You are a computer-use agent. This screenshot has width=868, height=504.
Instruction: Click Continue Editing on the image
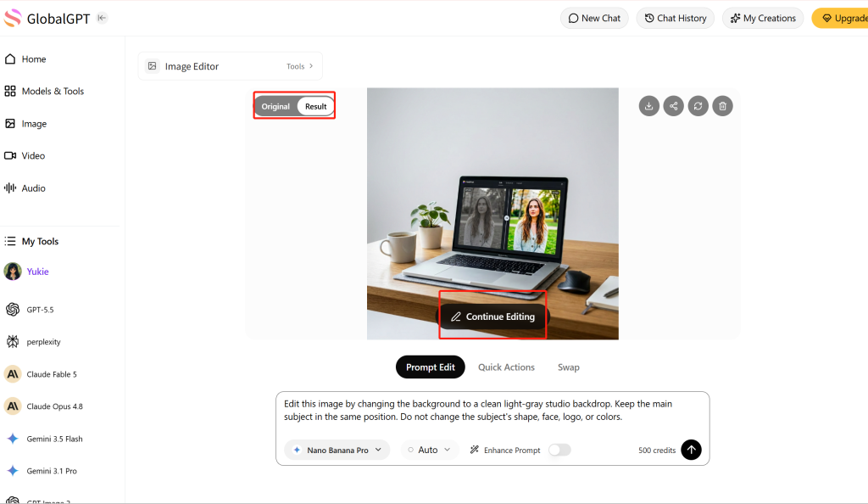(492, 316)
